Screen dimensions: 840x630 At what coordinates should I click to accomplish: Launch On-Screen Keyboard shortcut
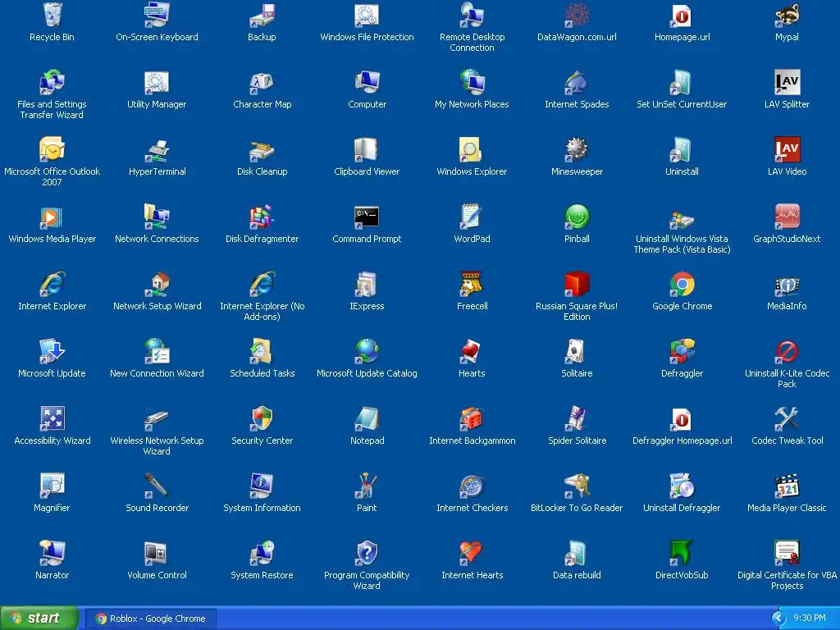(x=157, y=15)
